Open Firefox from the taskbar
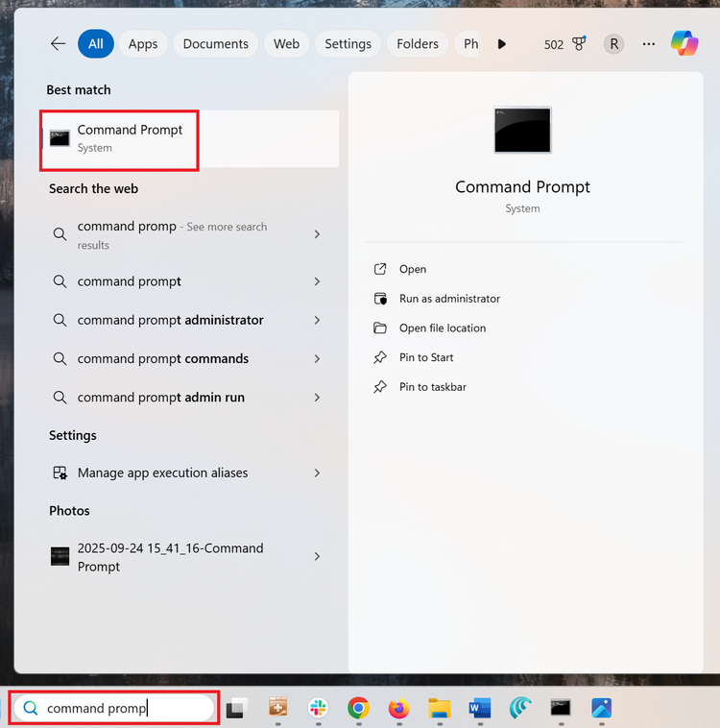 click(x=398, y=708)
